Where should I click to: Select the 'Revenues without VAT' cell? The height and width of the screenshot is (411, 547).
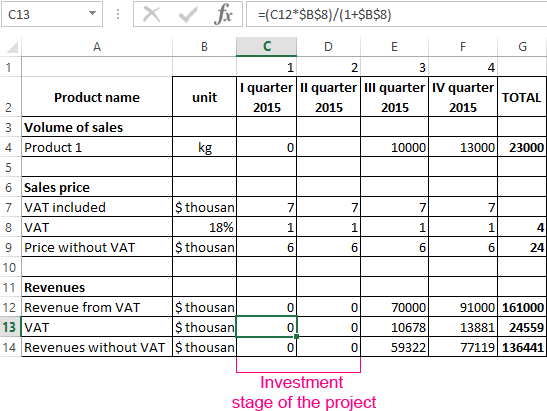(97, 347)
